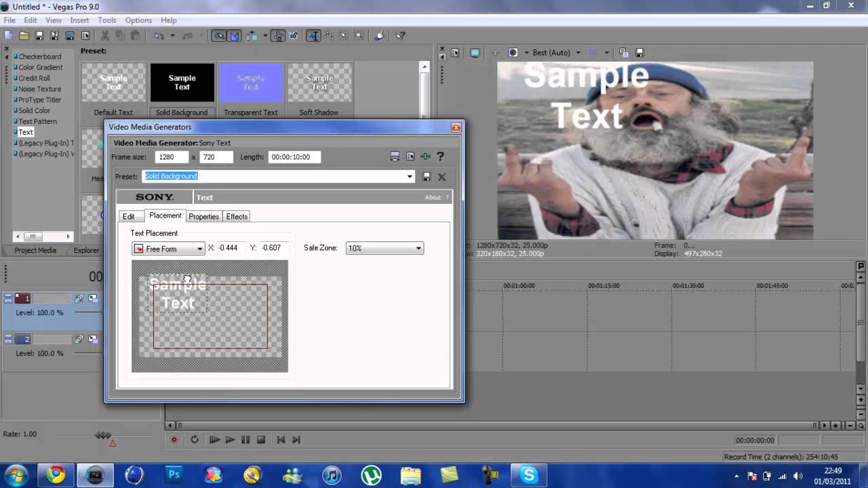The height and width of the screenshot is (488, 868).
Task: Click the X position value field
Action: 231,248
